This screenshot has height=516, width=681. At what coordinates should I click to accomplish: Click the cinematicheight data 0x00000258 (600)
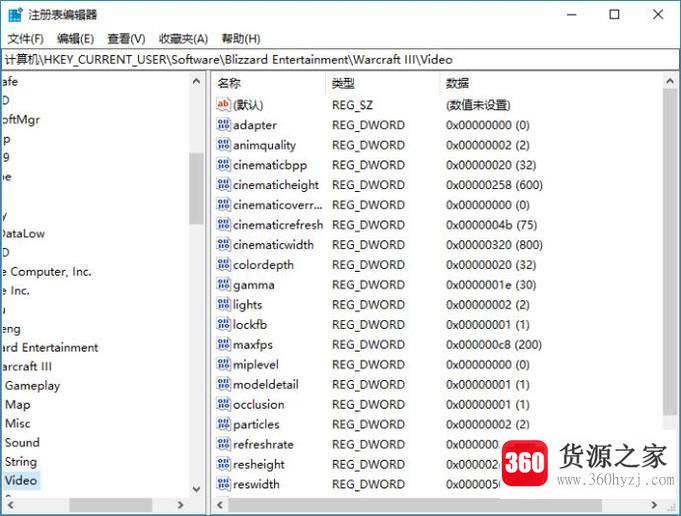click(x=494, y=185)
